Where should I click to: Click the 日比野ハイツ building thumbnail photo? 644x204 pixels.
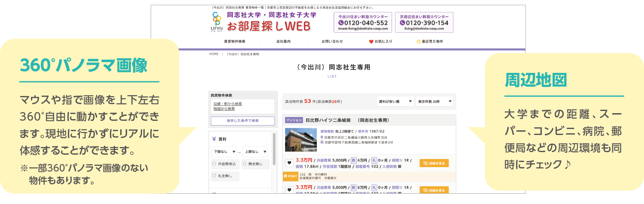(x=301, y=140)
